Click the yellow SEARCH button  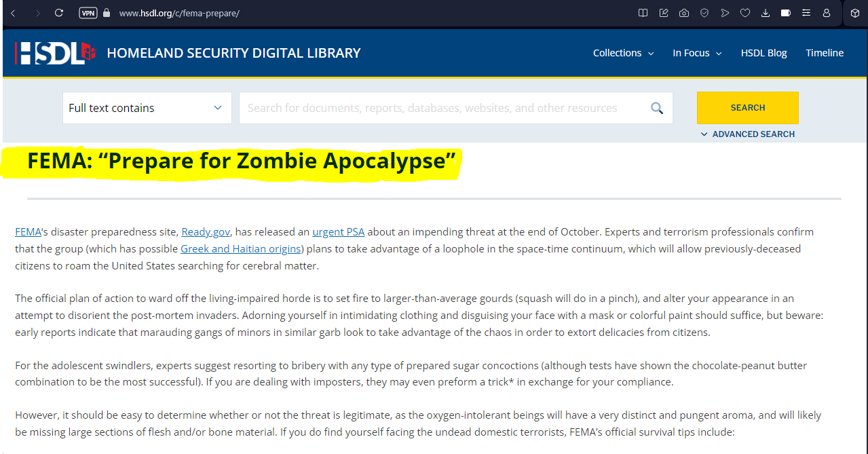(x=747, y=108)
